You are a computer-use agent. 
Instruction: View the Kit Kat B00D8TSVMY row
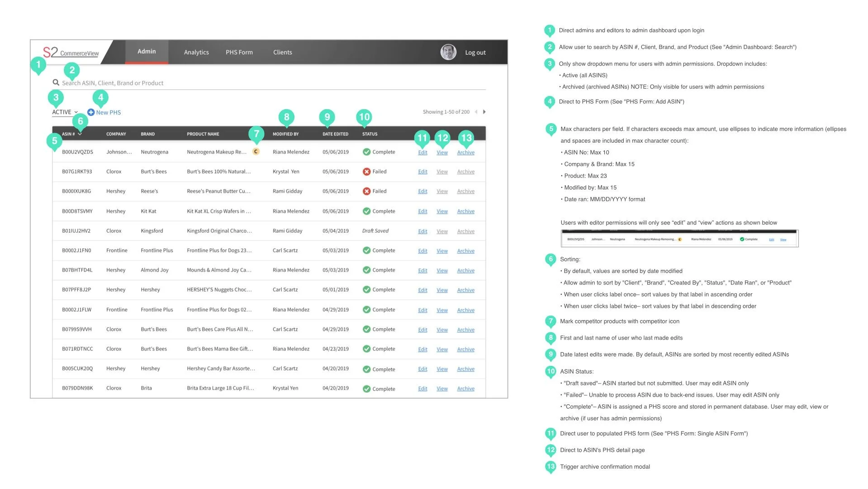(442, 211)
